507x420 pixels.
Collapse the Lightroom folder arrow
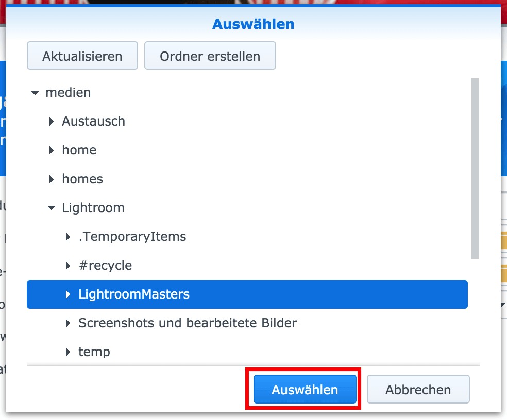click(x=52, y=208)
